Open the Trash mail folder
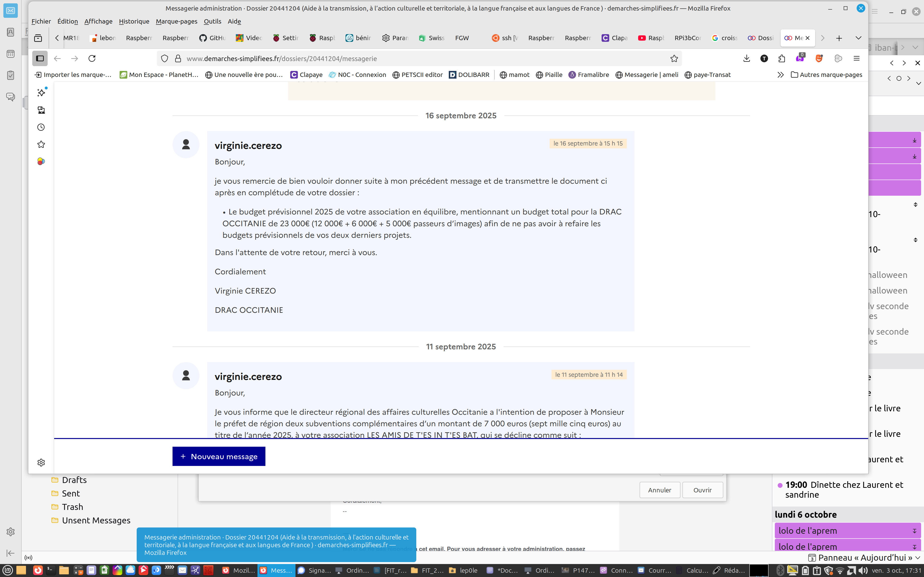The height and width of the screenshot is (577, 924). click(72, 507)
